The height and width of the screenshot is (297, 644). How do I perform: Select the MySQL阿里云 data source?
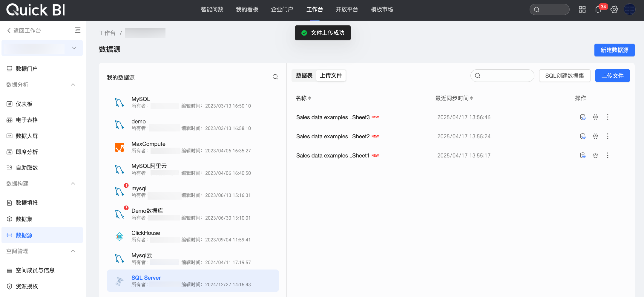193,169
